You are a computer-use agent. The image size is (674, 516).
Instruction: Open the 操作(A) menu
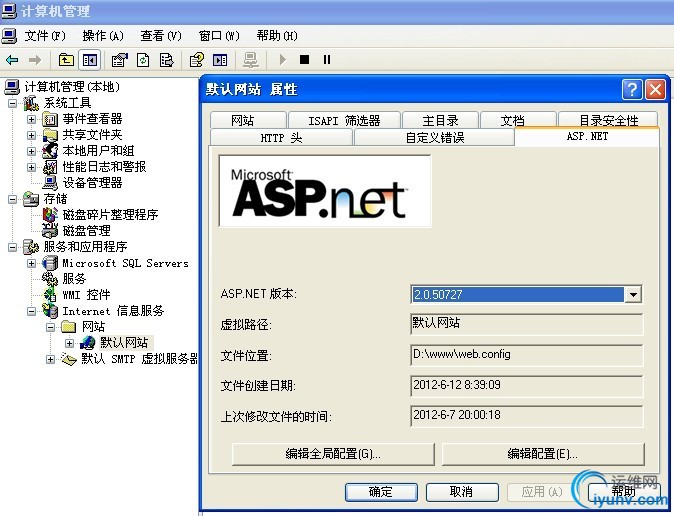click(103, 36)
